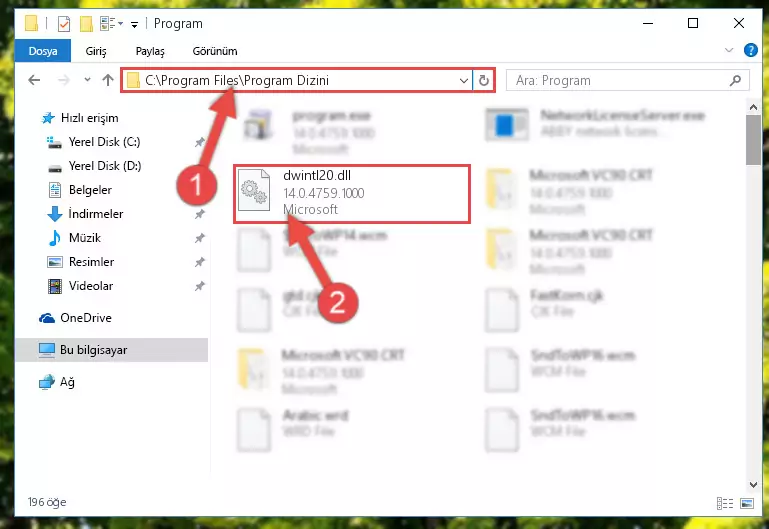Unpin Yerel Disk (C:) pin icon
The height and width of the screenshot is (529, 769).
200,142
